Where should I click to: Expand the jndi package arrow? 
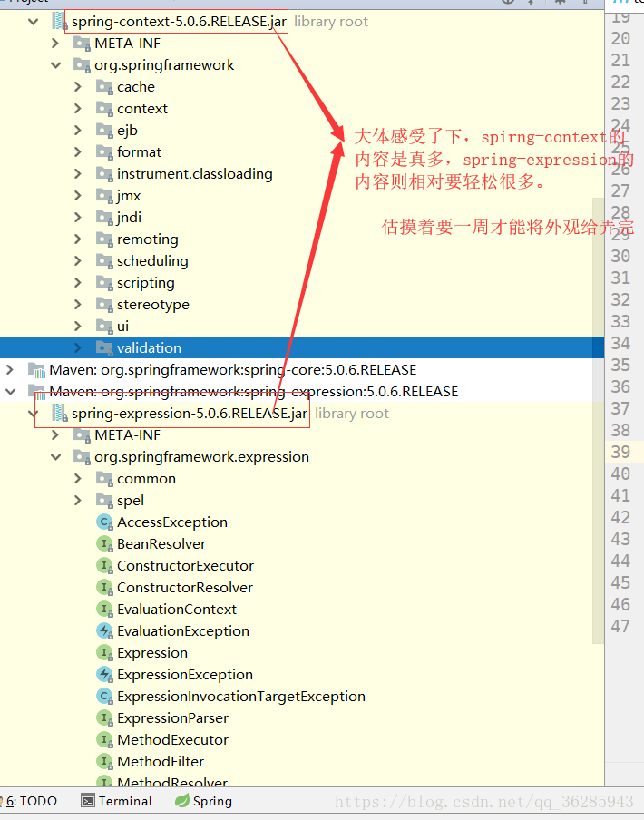78,218
